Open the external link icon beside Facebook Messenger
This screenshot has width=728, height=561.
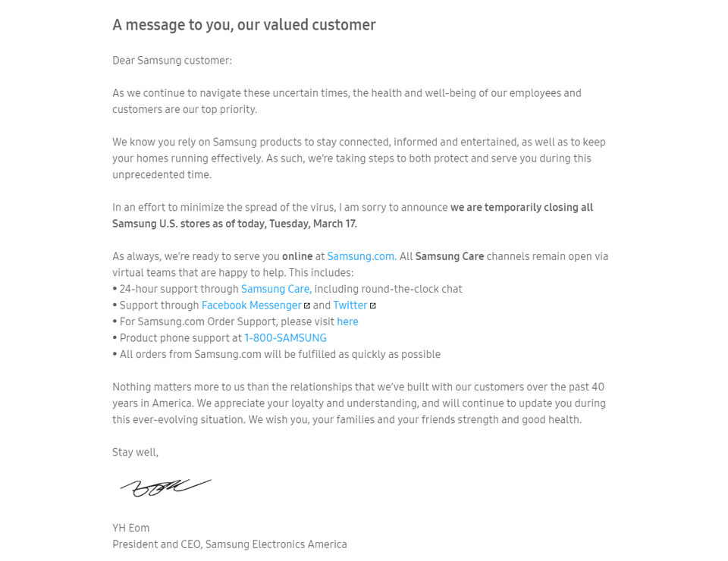tap(307, 306)
